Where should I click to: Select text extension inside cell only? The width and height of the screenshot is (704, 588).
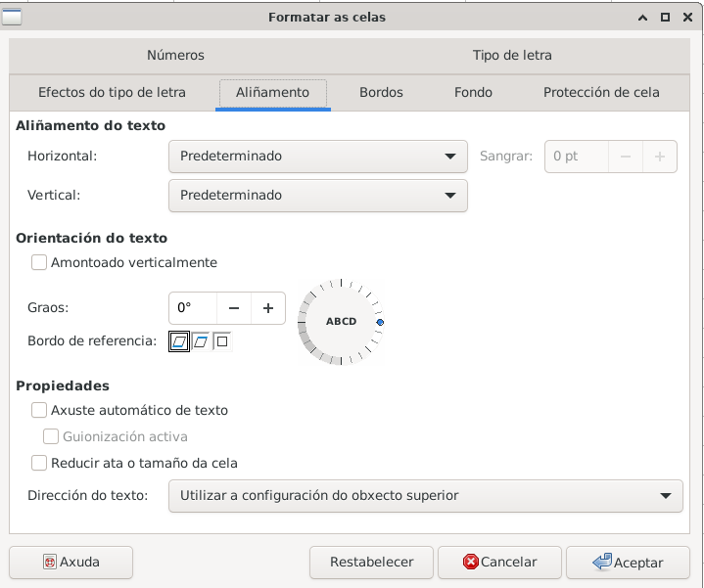click(x=222, y=341)
